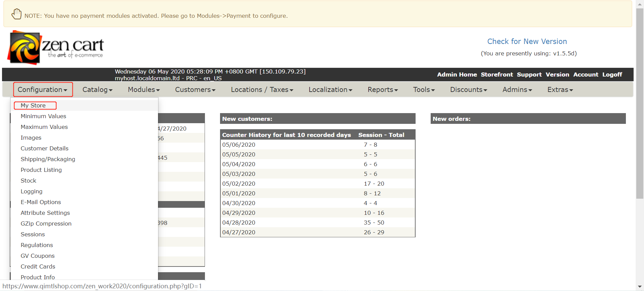Select the 05/02/2020 counter history date
The height and width of the screenshot is (291, 644).
pyautogui.click(x=239, y=184)
